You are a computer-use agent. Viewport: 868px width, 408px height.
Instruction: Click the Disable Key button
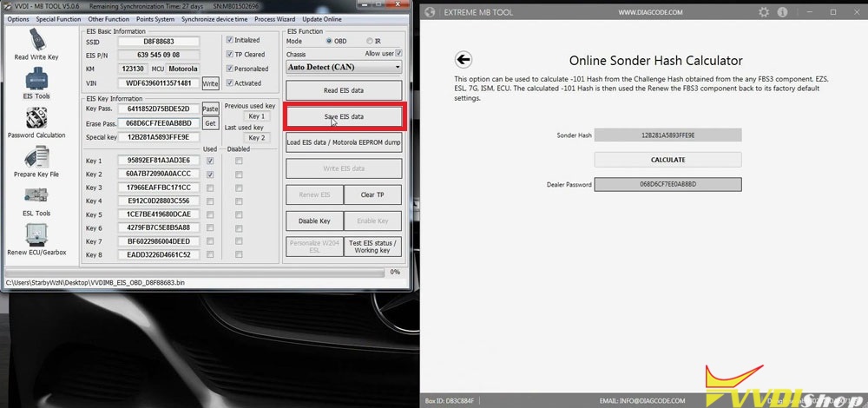point(314,220)
